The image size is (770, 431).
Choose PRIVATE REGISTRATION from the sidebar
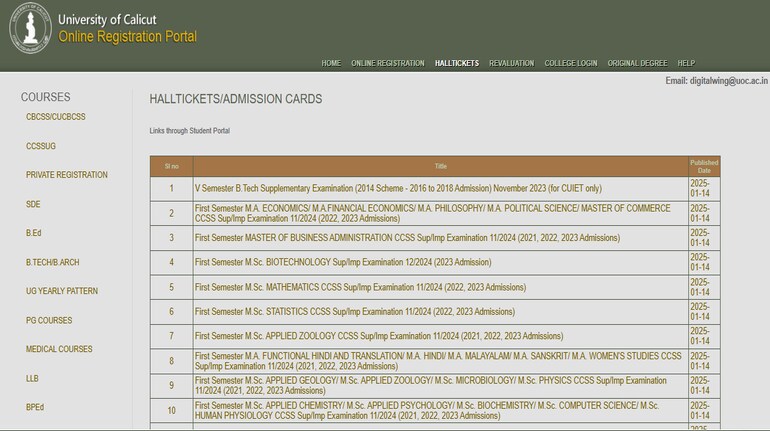click(66, 175)
